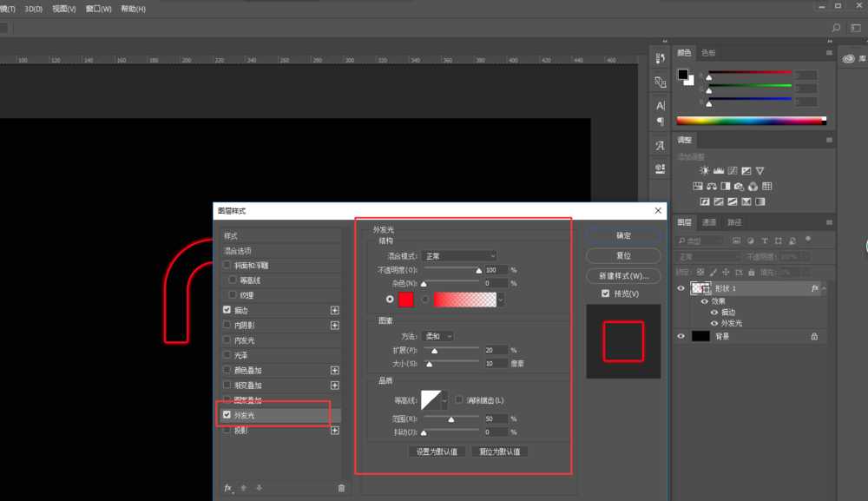This screenshot has width=868, height=501.
Task: Add another stroke effect with plus icon
Action: click(x=334, y=310)
